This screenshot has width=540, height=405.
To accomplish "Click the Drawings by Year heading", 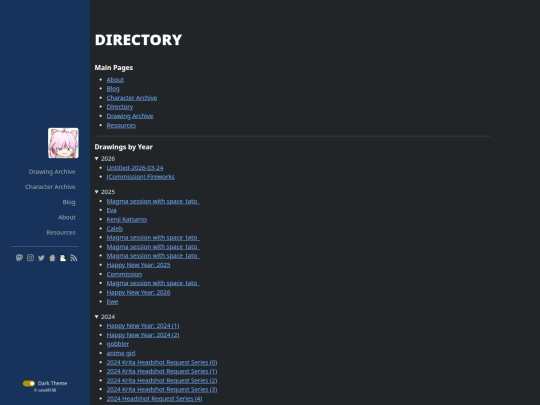I will point(124,147).
